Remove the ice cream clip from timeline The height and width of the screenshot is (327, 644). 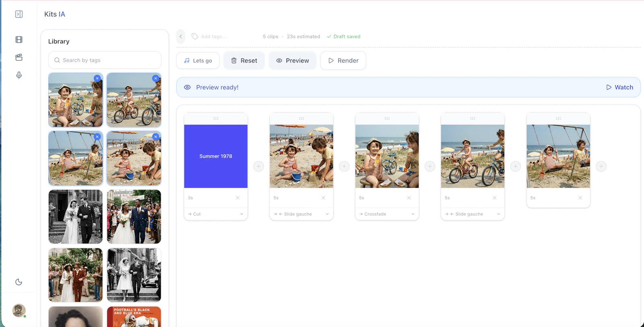(x=409, y=198)
